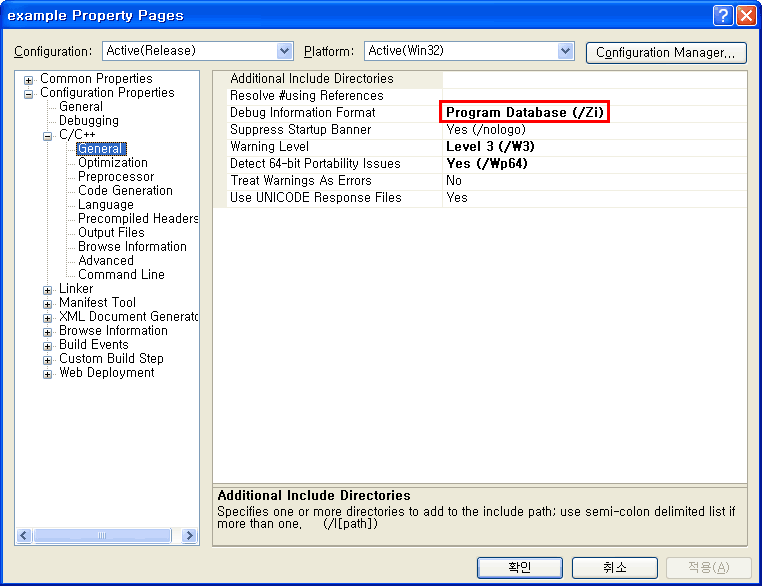Viewport: 762px width, 586px height.
Task: Open the Platform dropdown
Action: 566,51
